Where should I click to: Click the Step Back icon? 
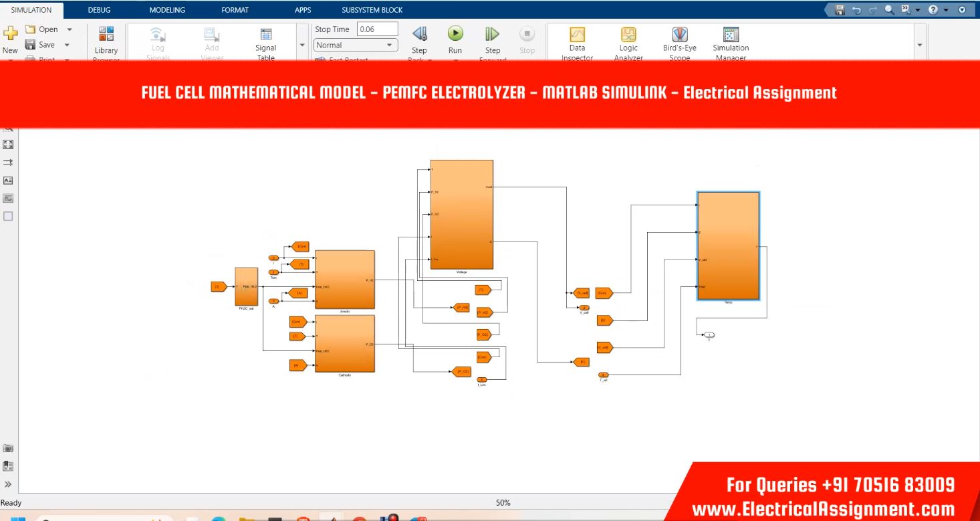tap(419, 34)
